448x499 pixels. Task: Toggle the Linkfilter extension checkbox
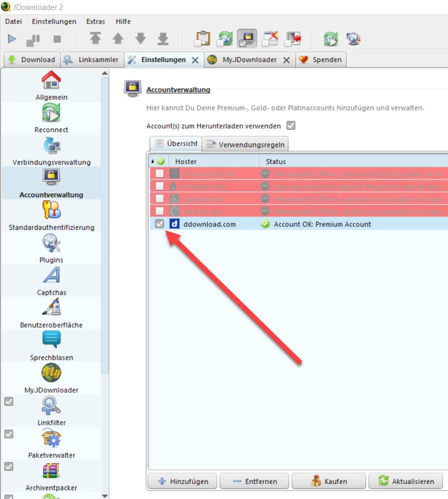tap(9, 401)
